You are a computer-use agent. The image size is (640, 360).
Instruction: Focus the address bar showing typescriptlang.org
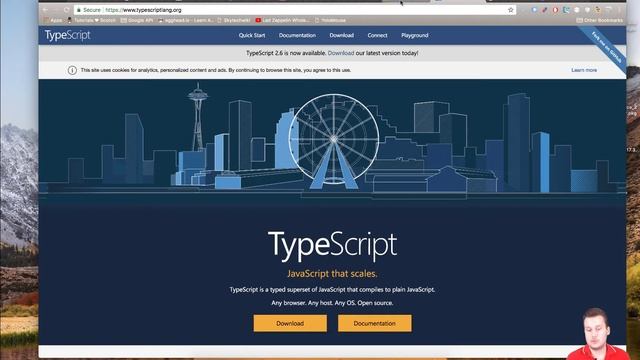coord(294,10)
